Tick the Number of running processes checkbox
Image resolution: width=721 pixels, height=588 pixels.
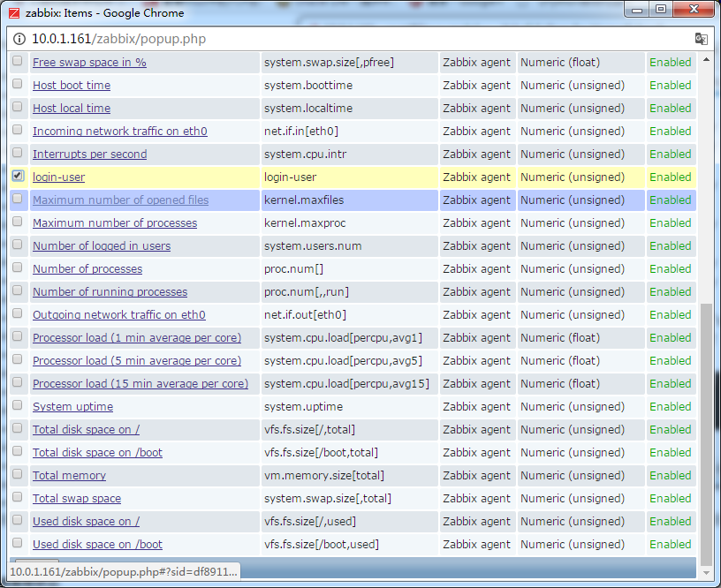point(18,290)
